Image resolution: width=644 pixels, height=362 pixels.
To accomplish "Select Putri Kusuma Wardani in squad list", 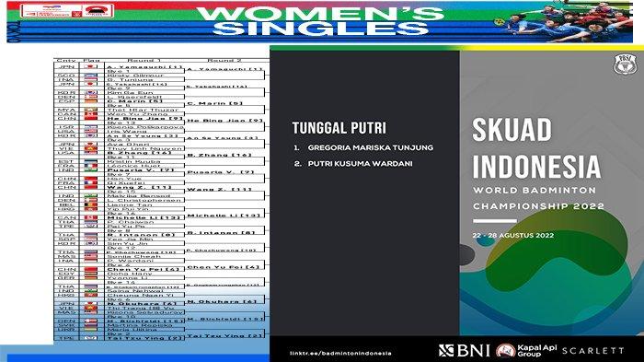I will tap(360, 163).
